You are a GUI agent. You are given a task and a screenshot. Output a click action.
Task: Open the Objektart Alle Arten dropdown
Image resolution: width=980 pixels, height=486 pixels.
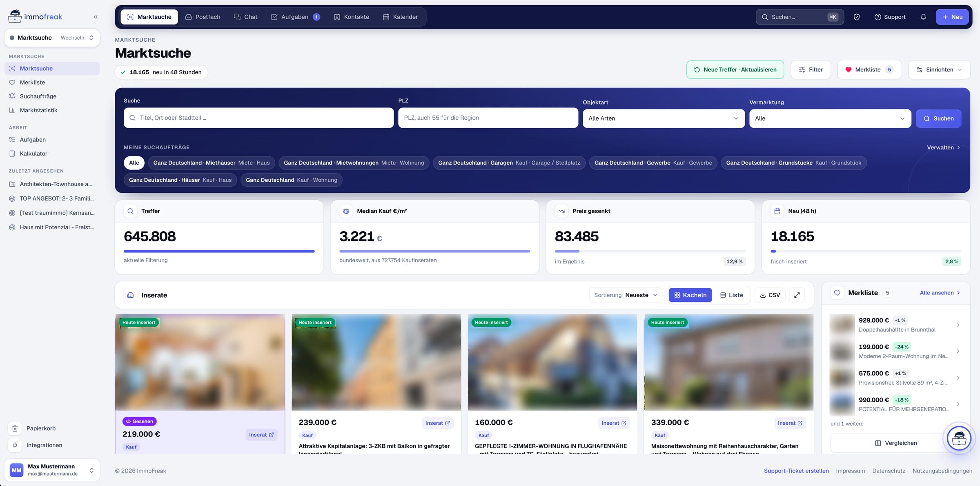[x=664, y=118]
